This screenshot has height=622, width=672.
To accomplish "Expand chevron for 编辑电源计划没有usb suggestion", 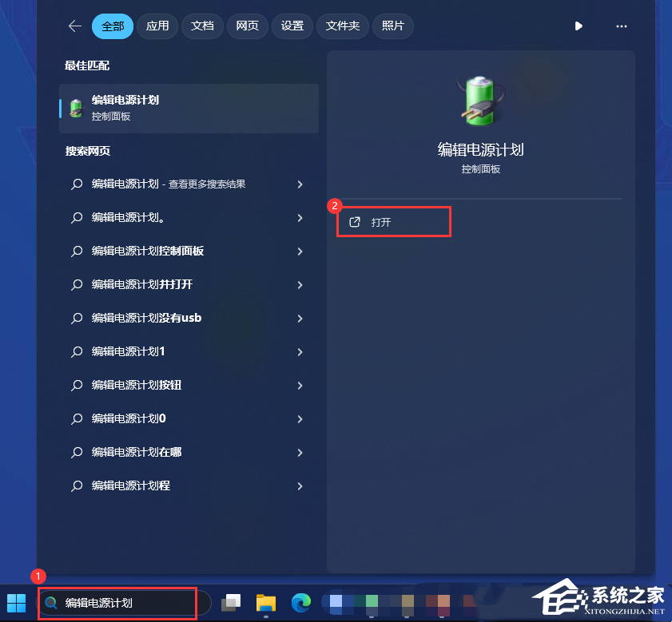I will (300, 319).
